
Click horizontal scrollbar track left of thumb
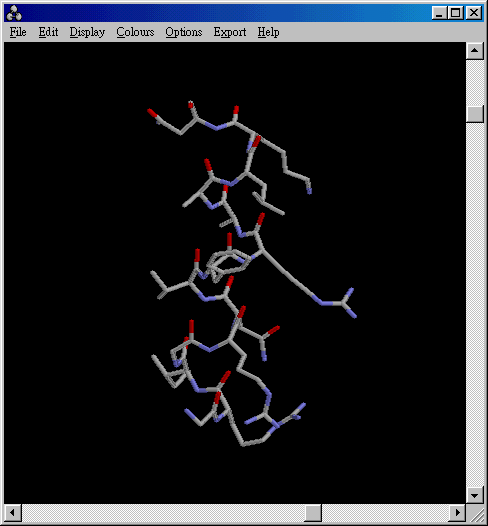pyautogui.click(x=163, y=513)
